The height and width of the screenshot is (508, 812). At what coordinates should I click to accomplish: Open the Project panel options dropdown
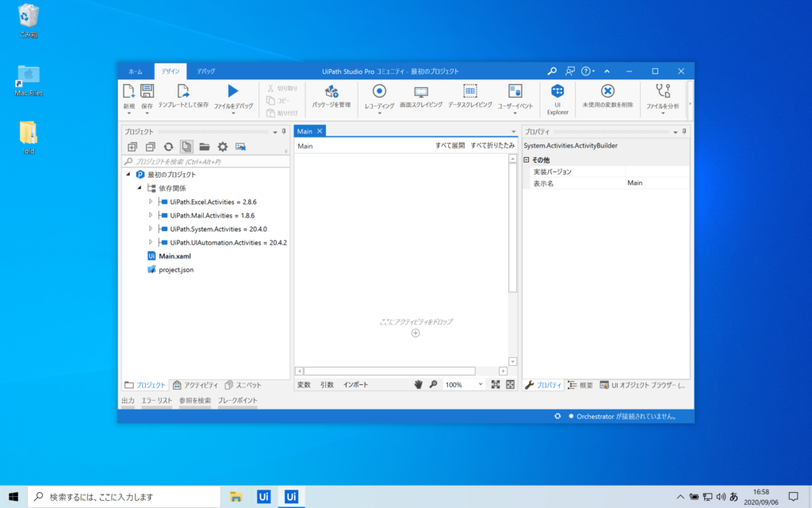point(275,133)
